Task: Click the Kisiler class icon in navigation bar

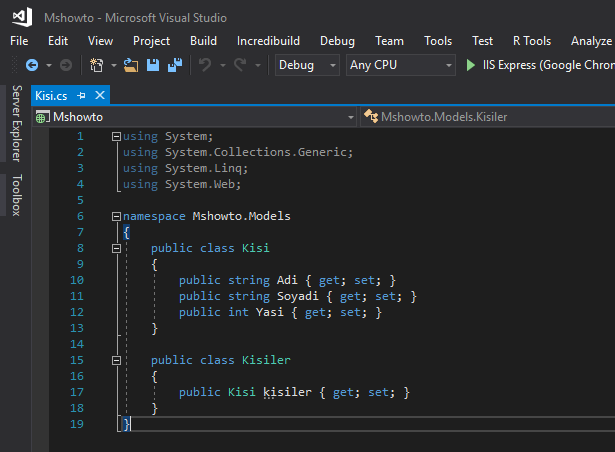Action: (x=371, y=116)
